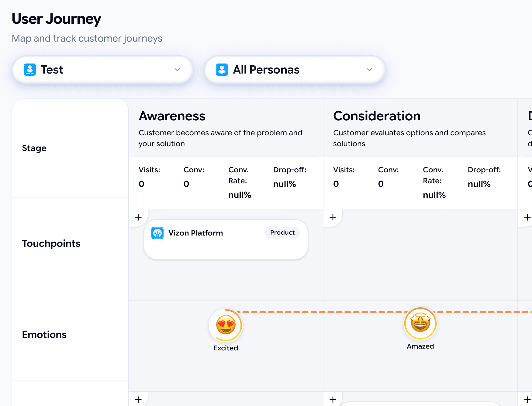
Task: Select the Stage row label
Action: pyautogui.click(x=34, y=148)
